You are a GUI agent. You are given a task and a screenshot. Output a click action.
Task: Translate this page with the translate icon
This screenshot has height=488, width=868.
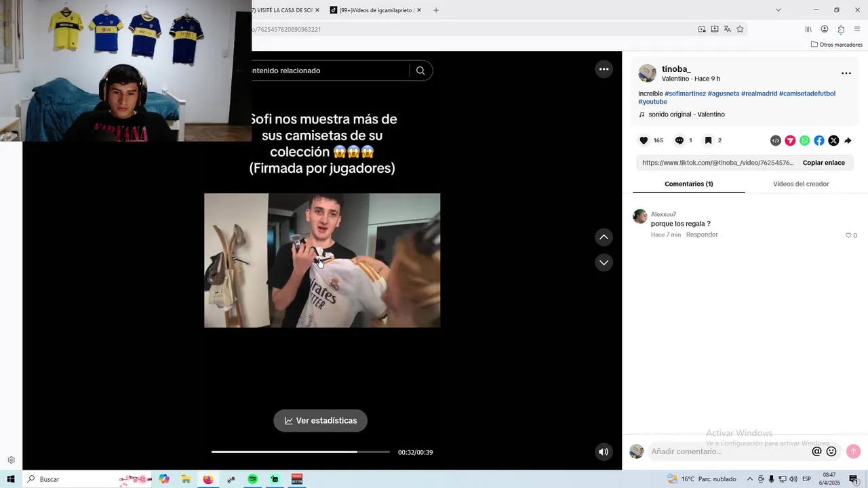[x=727, y=29]
